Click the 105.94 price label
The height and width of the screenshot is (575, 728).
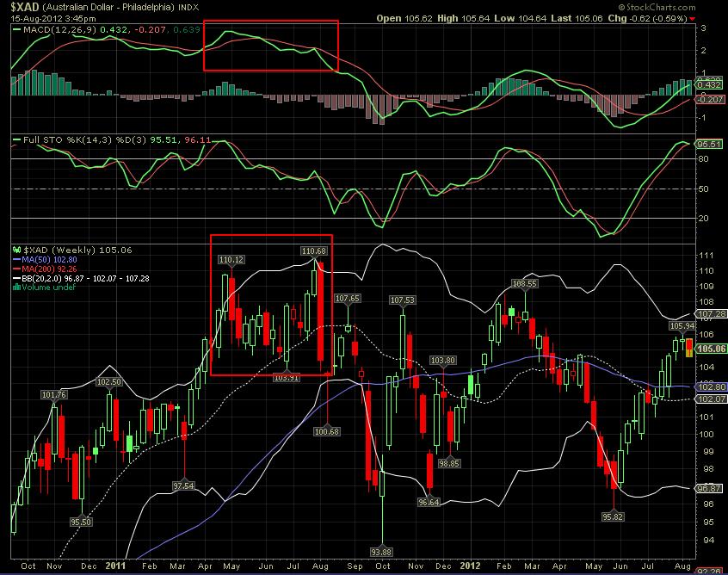click(x=682, y=325)
